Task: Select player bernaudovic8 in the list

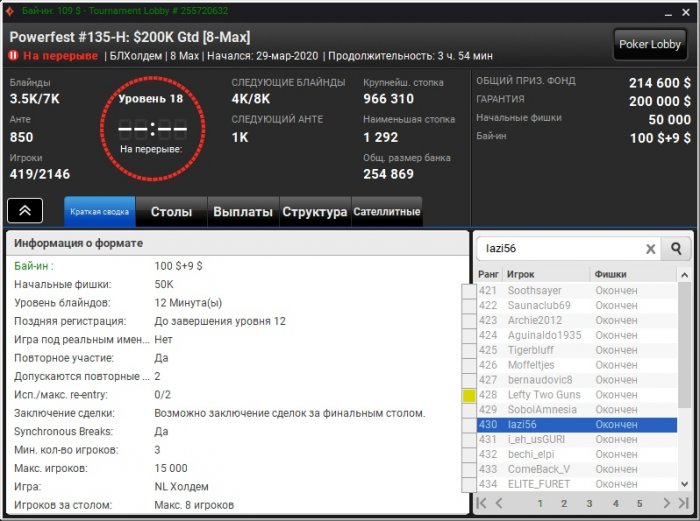Action: [x=577, y=380]
